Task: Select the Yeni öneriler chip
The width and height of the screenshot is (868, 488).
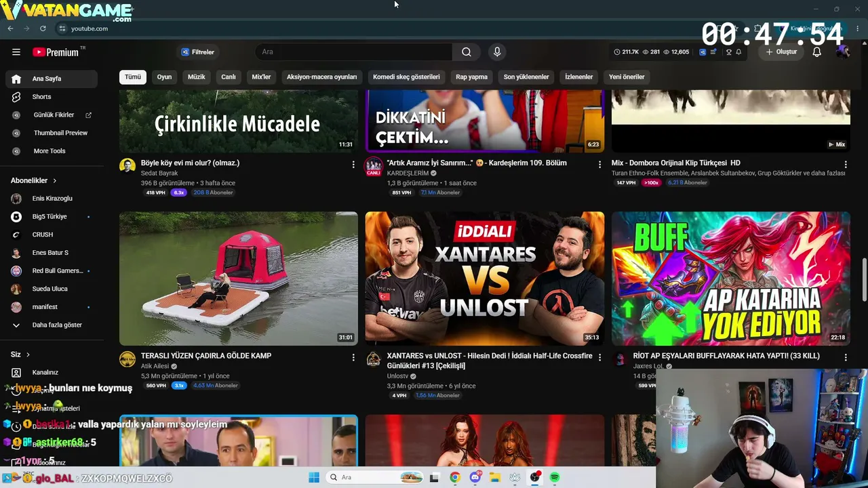Action: [x=627, y=77]
